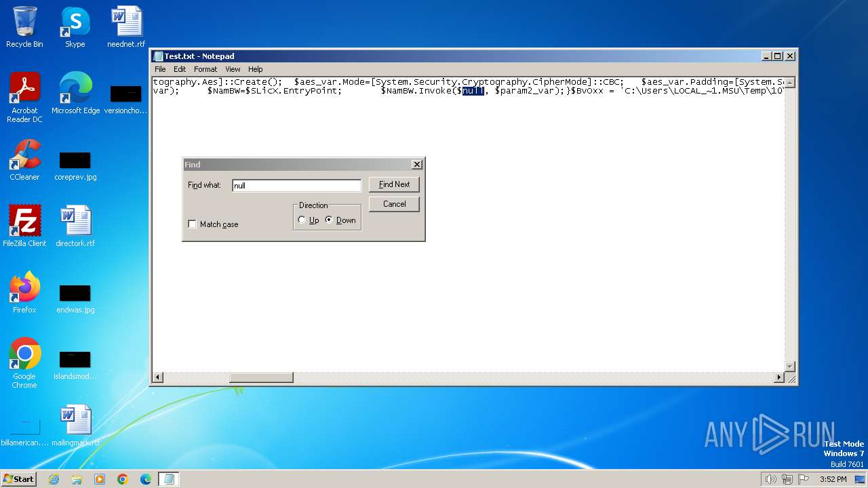Launch Skype from the desktop

point(75,27)
